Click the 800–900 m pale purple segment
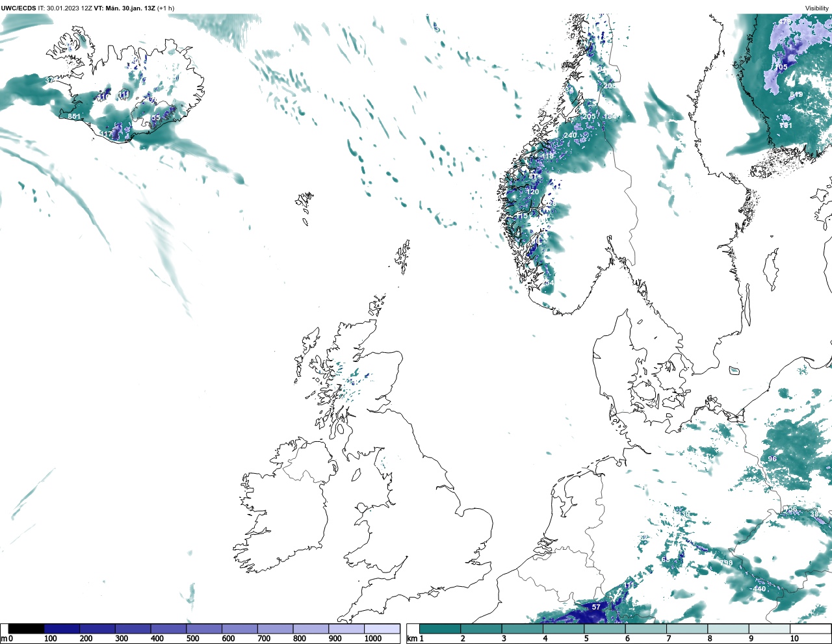 click(x=311, y=628)
